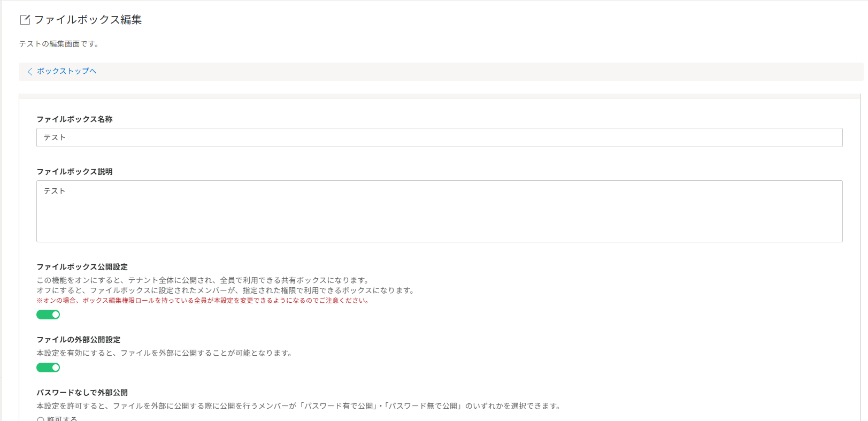Click the red ※オンの場合 warning note
The width and height of the screenshot is (868, 421).
[x=203, y=301]
